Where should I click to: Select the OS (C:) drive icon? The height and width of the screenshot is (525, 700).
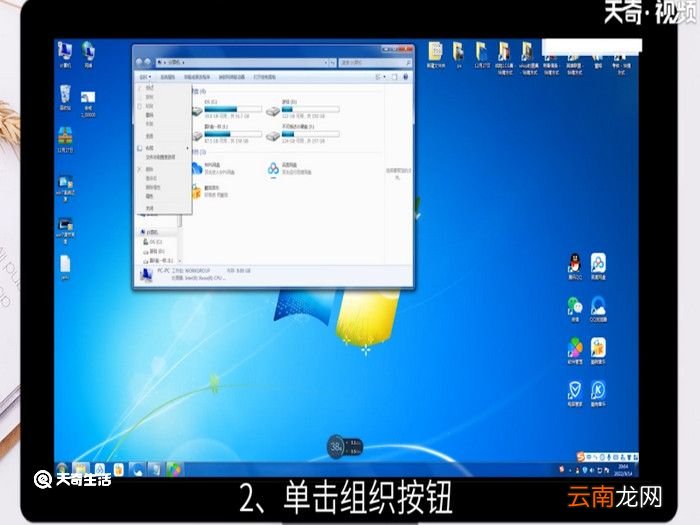[x=197, y=111]
